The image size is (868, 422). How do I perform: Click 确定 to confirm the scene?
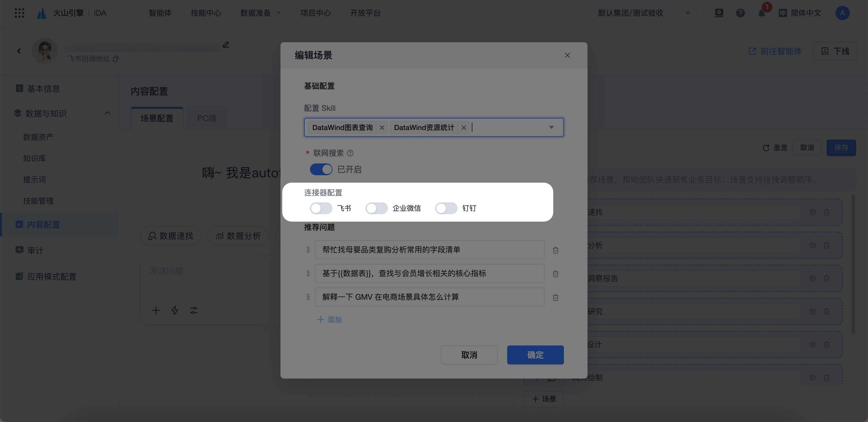pos(536,355)
